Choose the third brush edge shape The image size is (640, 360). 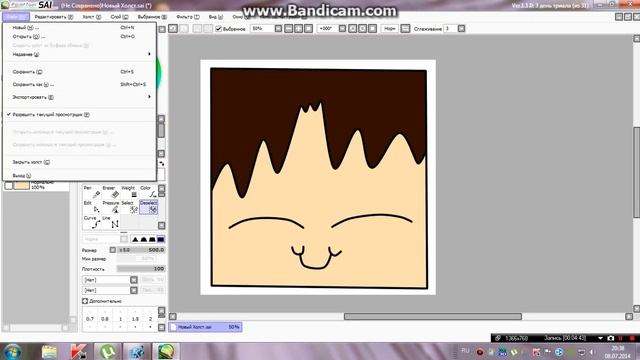[152, 239]
